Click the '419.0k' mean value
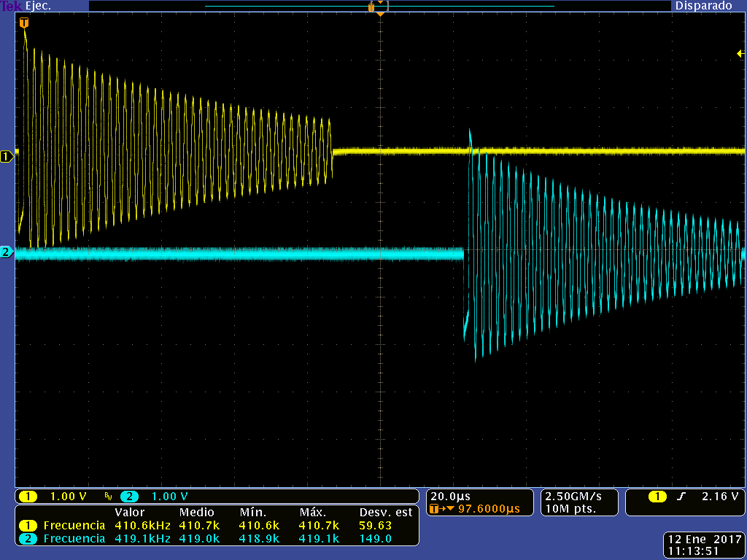The width and height of the screenshot is (747, 560). (199, 539)
